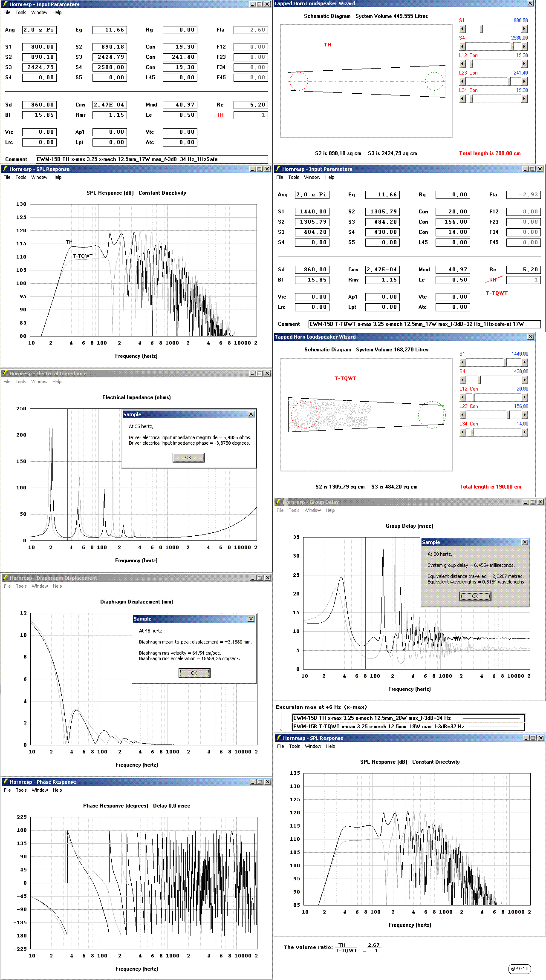546x980 pixels.
Task: Click the S3 field showing 2424,79 in left column
Action: (x=39, y=67)
